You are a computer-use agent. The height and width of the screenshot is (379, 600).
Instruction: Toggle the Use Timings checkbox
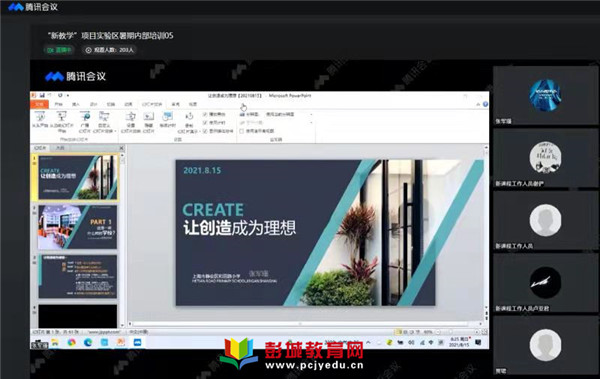pos(205,123)
